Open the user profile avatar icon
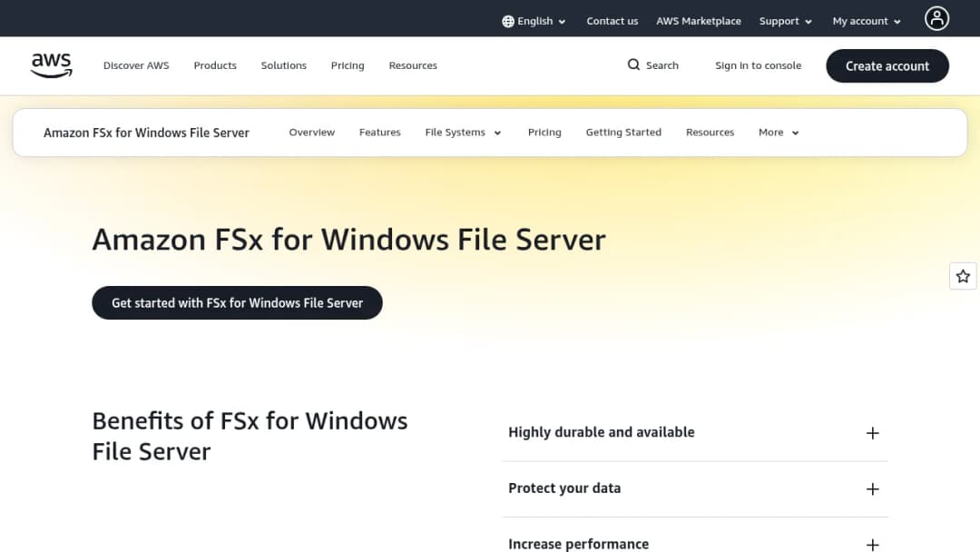 (936, 19)
